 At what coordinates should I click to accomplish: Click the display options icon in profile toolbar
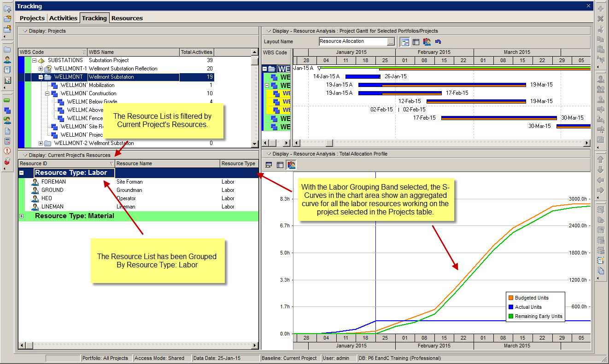269,165
